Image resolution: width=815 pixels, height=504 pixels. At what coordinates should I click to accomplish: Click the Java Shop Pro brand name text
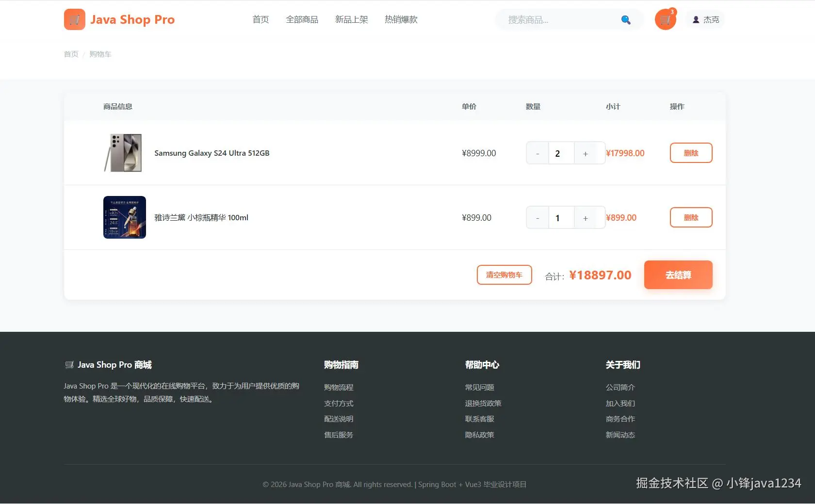click(x=132, y=19)
